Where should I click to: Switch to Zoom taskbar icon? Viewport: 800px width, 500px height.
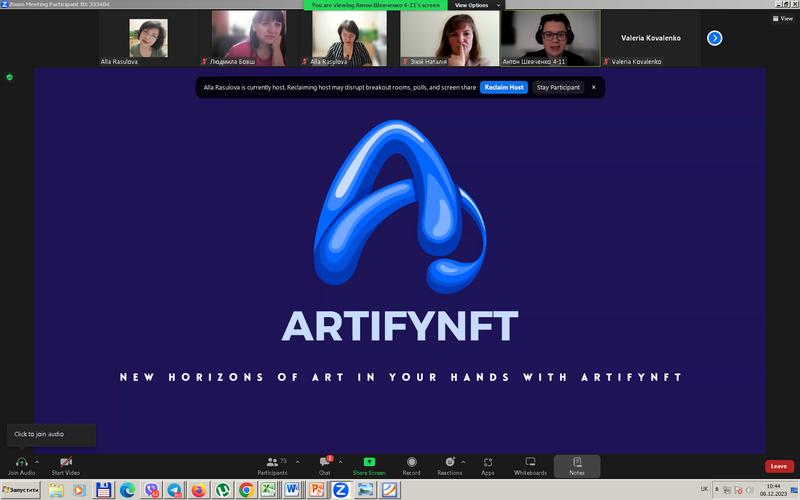click(340, 490)
